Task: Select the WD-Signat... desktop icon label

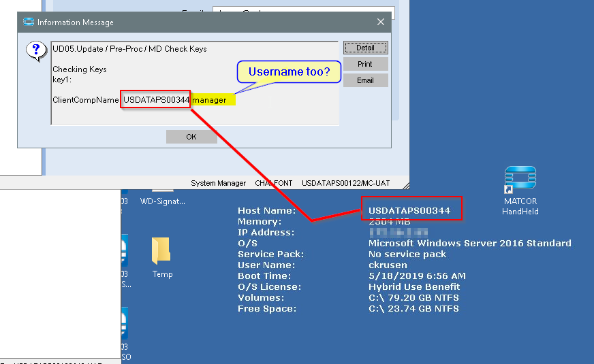Action: [x=163, y=201]
